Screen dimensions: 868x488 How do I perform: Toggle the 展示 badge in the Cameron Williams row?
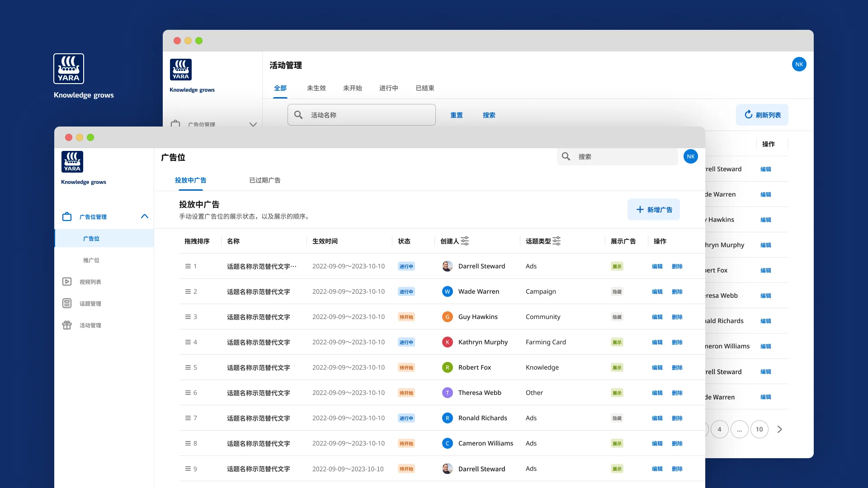pyautogui.click(x=617, y=443)
